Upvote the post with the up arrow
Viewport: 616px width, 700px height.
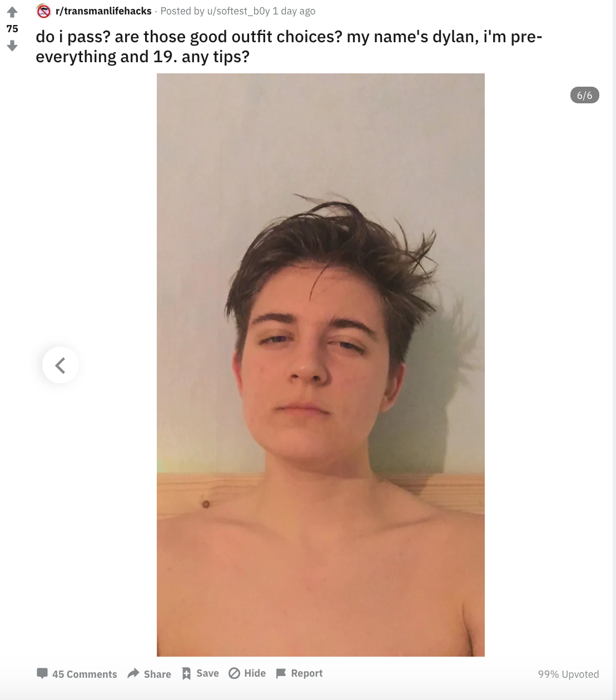tap(12, 12)
